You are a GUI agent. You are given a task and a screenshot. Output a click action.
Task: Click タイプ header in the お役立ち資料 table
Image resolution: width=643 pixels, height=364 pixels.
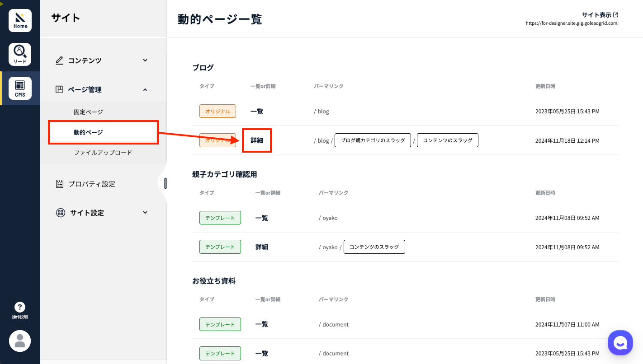207,299
